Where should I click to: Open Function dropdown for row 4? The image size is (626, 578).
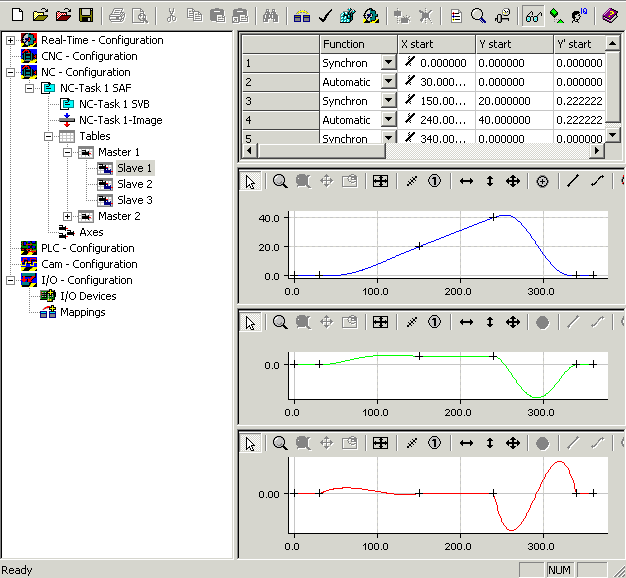point(388,119)
